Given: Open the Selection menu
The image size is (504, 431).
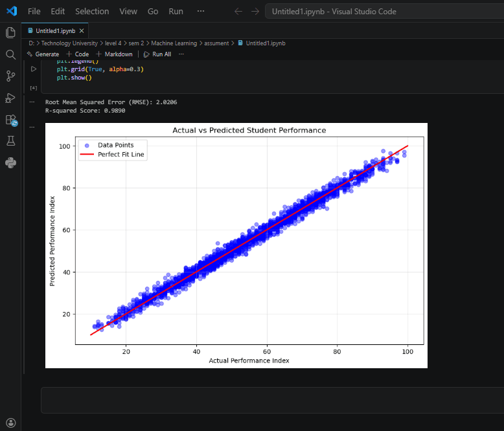Looking at the screenshot, I should click(x=92, y=12).
